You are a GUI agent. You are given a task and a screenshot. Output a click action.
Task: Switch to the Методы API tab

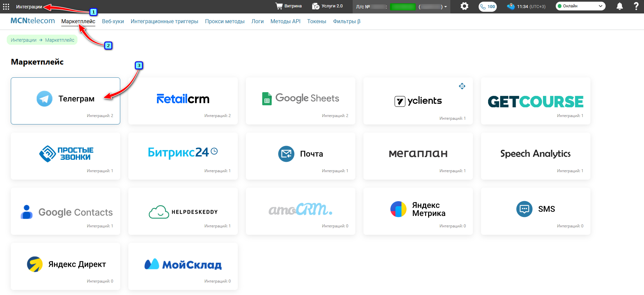click(285, 21)
